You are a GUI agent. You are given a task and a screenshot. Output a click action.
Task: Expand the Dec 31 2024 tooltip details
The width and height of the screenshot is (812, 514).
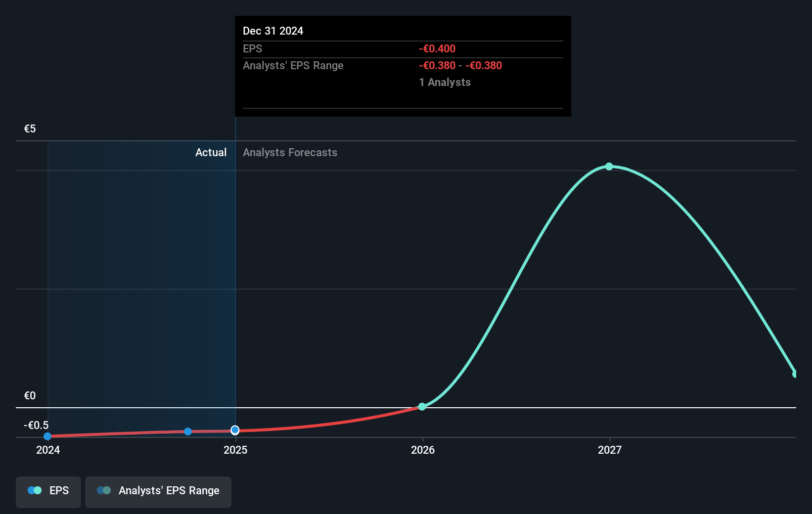(272, 31)
